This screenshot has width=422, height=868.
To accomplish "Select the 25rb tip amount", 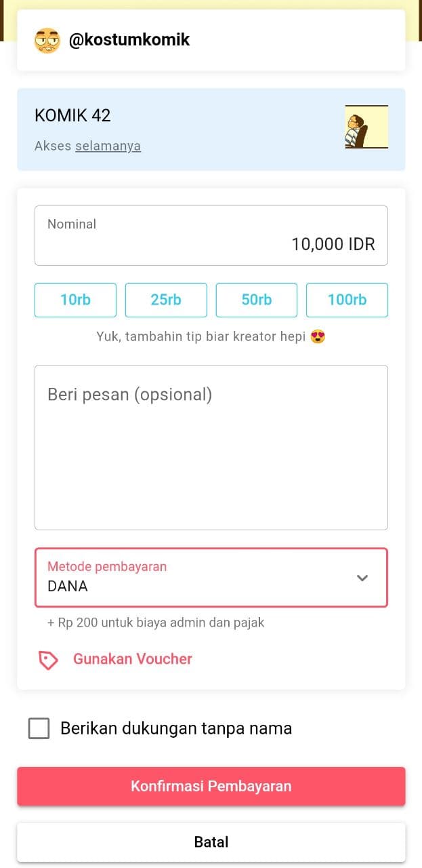I will click(166, 300).
